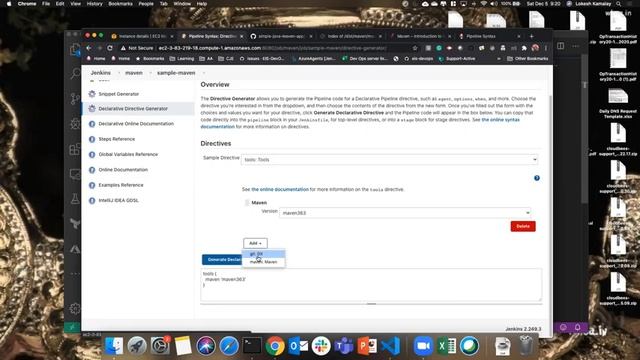
Task: Choose the git option in the Add menu
Action: 263,254
